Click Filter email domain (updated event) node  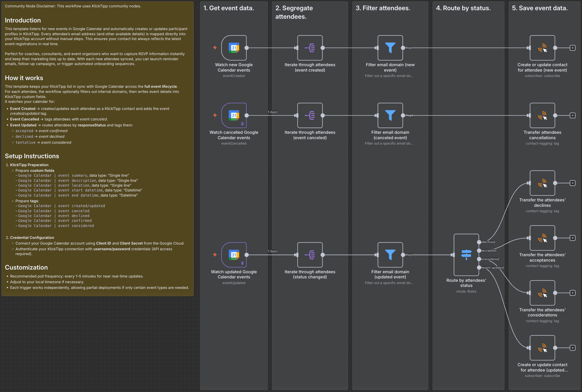click(390, 255)
